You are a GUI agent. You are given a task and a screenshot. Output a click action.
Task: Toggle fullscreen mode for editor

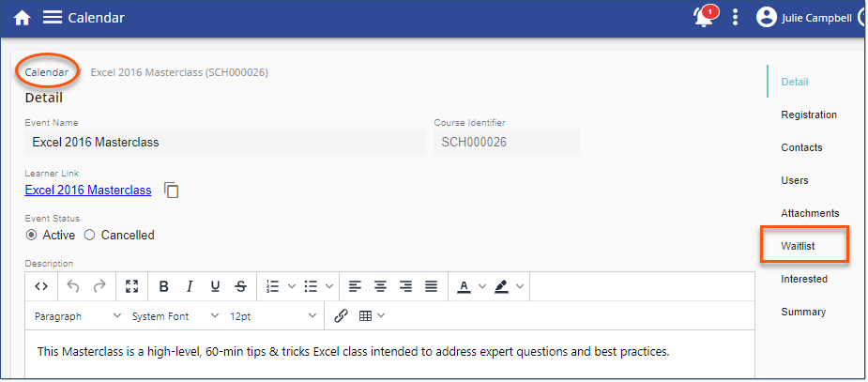tap(131, 286)
